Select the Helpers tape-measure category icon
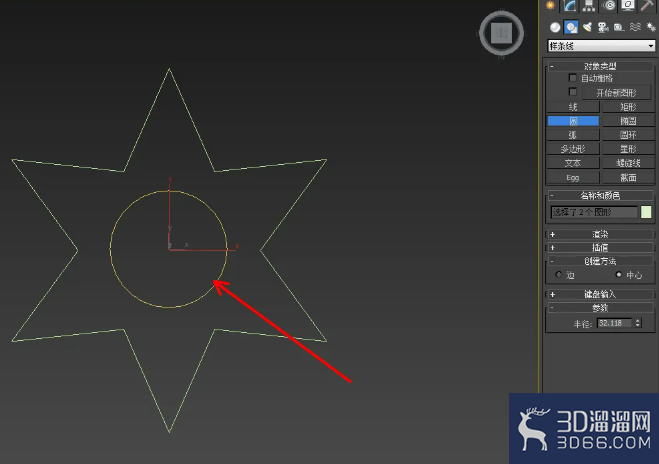The image size is (659, 464). pyautogui.click(x=619, y=27)
